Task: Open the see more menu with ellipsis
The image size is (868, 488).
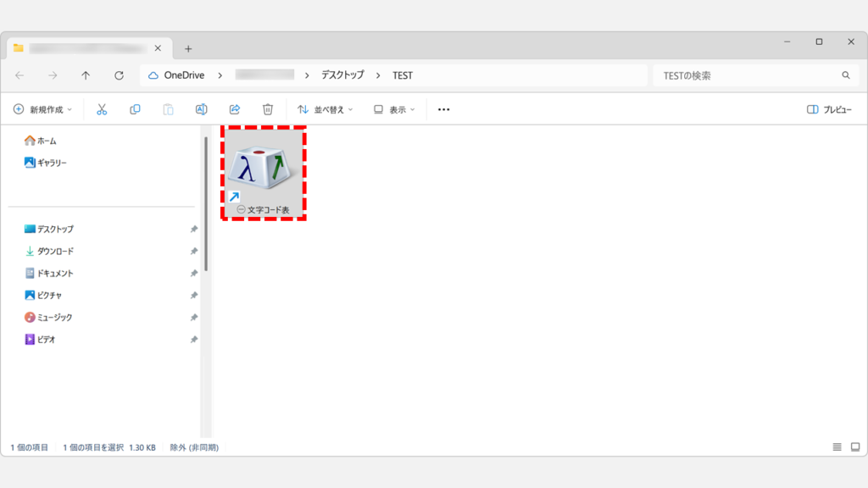Action: click(x=442, y=108)
